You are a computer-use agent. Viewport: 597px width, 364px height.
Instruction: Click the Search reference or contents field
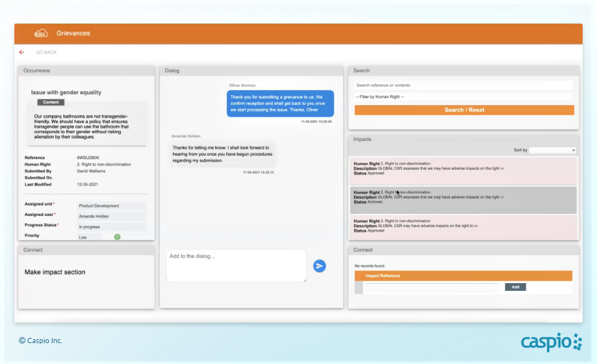[463, 85]
